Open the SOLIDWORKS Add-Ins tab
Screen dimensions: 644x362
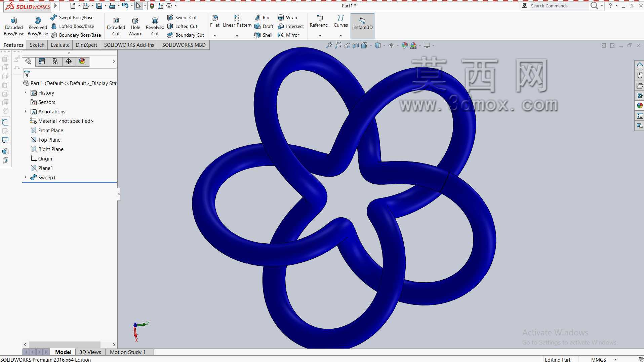pyautogui.click(x=129, y=45)
